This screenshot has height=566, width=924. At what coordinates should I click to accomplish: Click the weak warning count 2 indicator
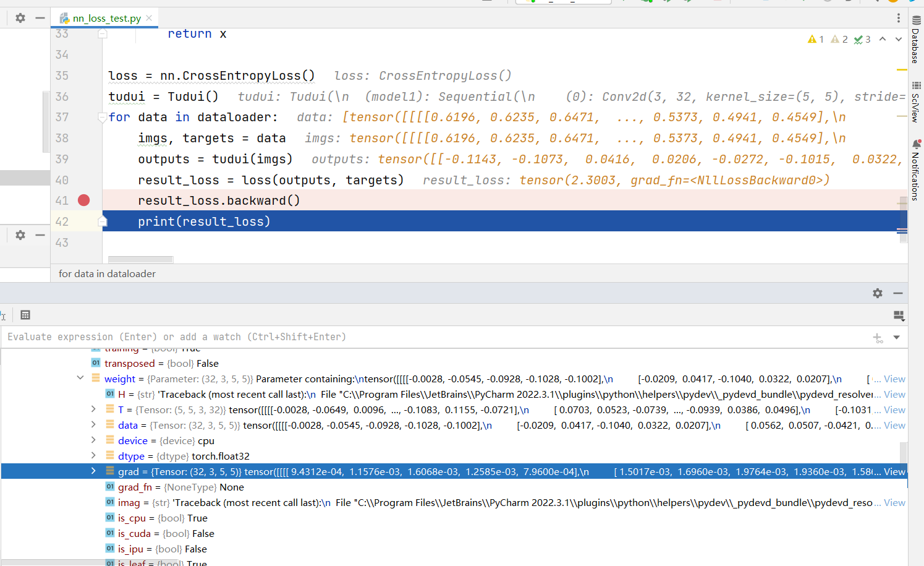click(x=839, y=40)
